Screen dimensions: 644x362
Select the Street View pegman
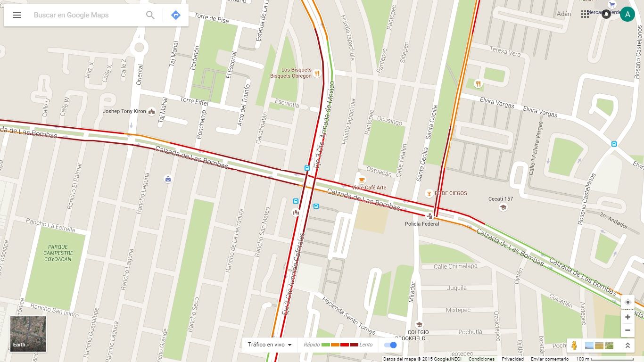click(x=574, y=346)
